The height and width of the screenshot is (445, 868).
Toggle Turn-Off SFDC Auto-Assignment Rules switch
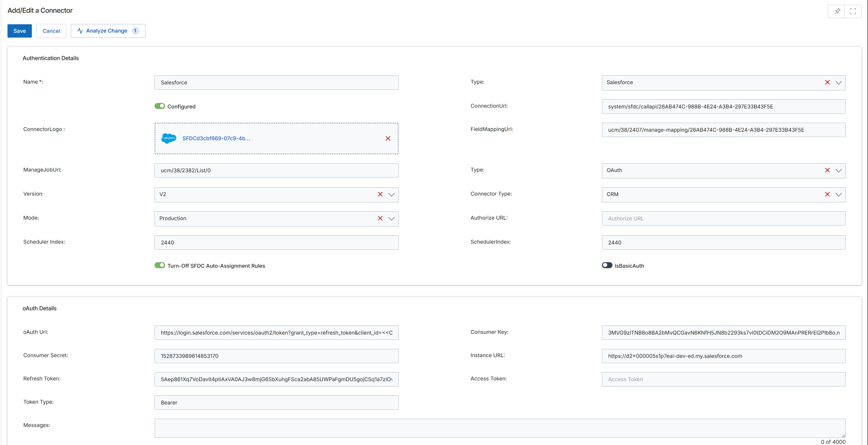click(160, 265)
